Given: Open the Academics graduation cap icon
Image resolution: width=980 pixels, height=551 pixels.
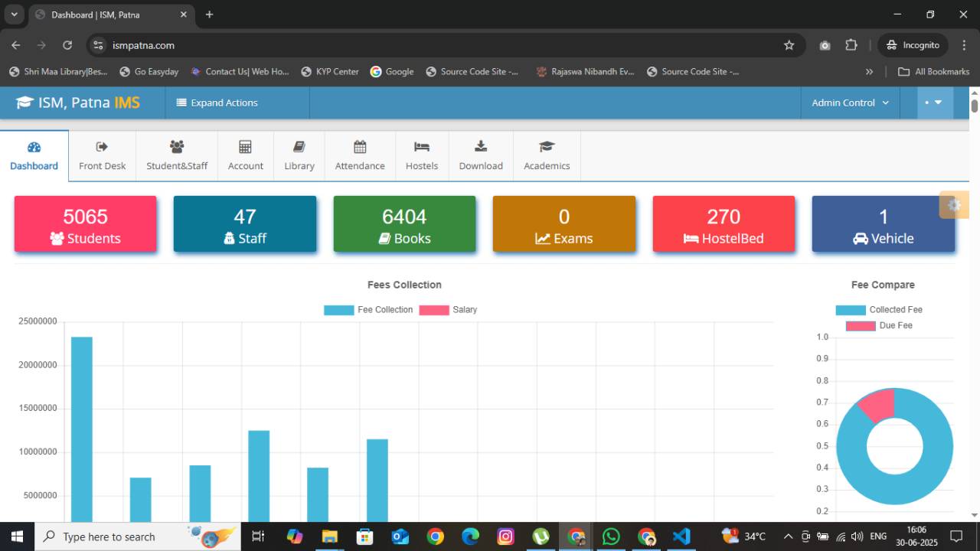Looking at the screenshot, I should (547, 147).
